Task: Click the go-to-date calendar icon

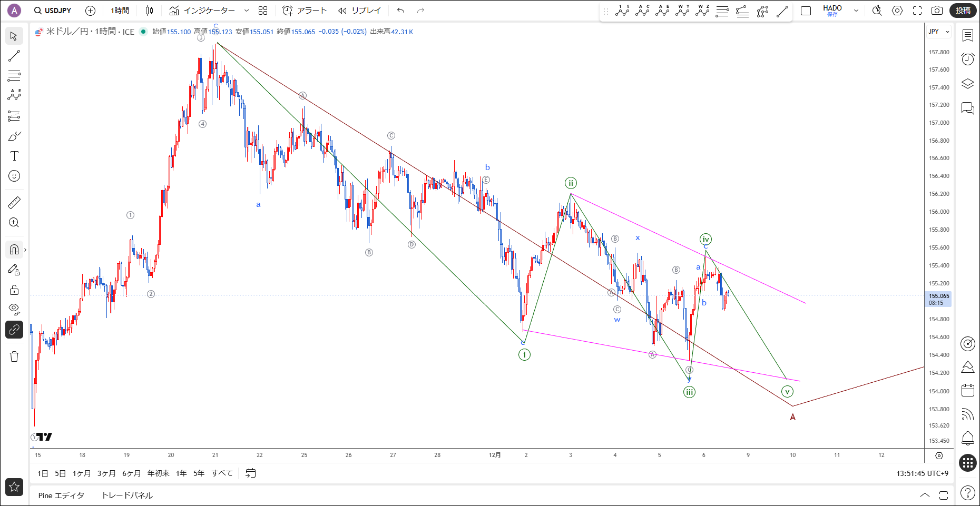Action: tap(251, 473)
